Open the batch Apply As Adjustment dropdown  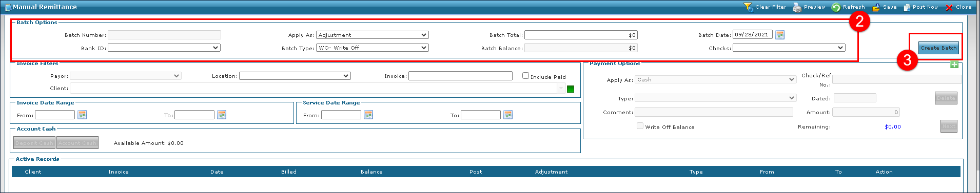(373, 35)
